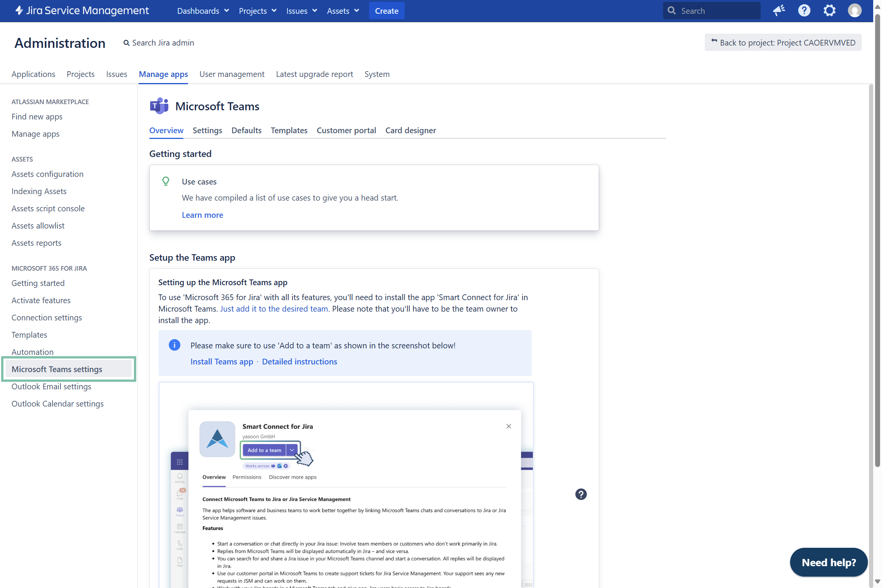This screenshot has height=588, width=882.
Task: Expand the Issues dropdown in header
Action: 302,11
